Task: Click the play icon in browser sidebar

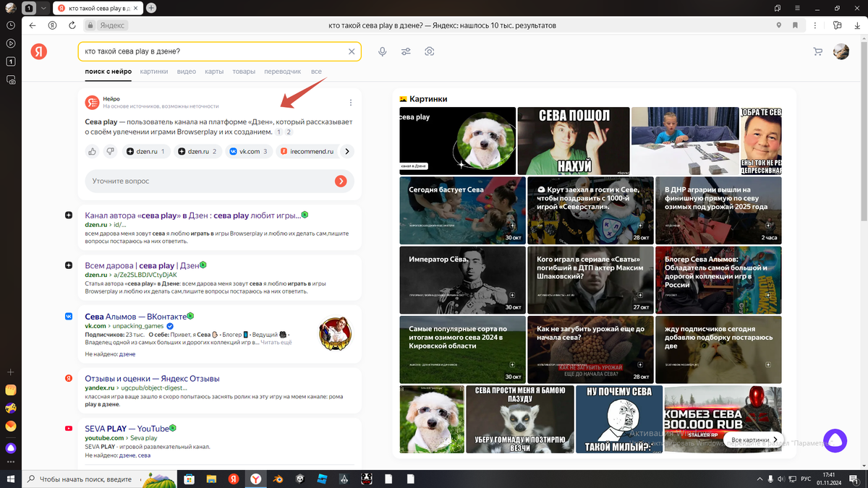Action: [11, 43]
